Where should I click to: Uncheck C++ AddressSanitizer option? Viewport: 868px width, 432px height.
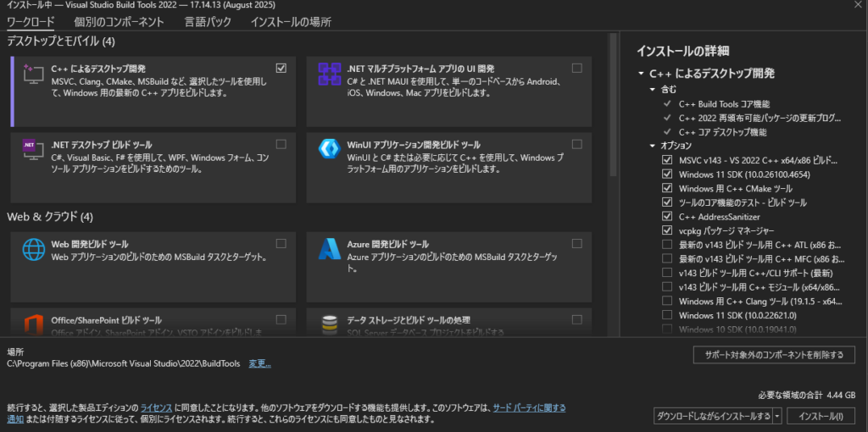[x=667, y=216]
